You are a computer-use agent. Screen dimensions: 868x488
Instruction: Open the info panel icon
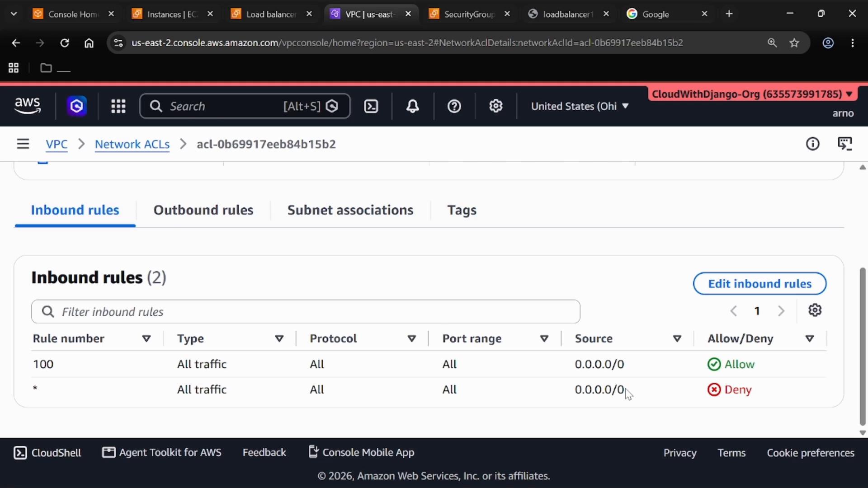click(812, 144)
